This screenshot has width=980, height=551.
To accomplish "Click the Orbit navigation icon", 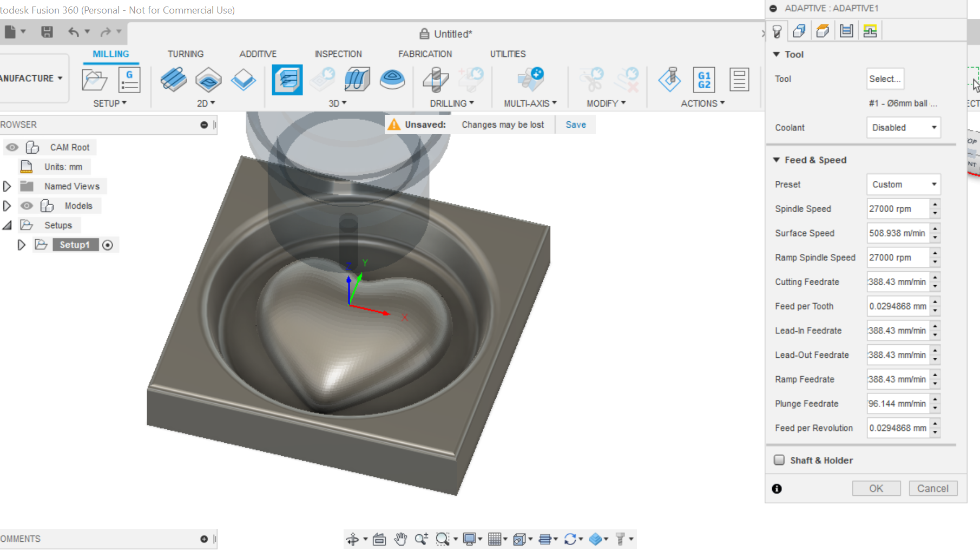I will coord(352,539).
